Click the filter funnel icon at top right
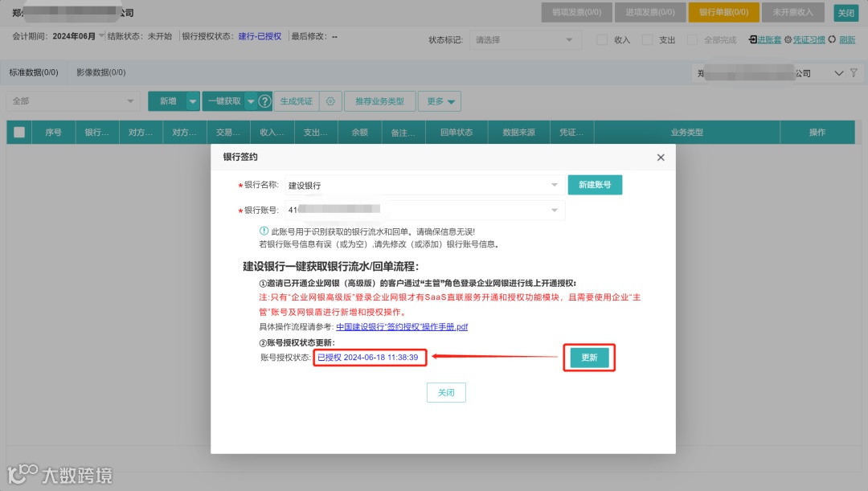 854,73
